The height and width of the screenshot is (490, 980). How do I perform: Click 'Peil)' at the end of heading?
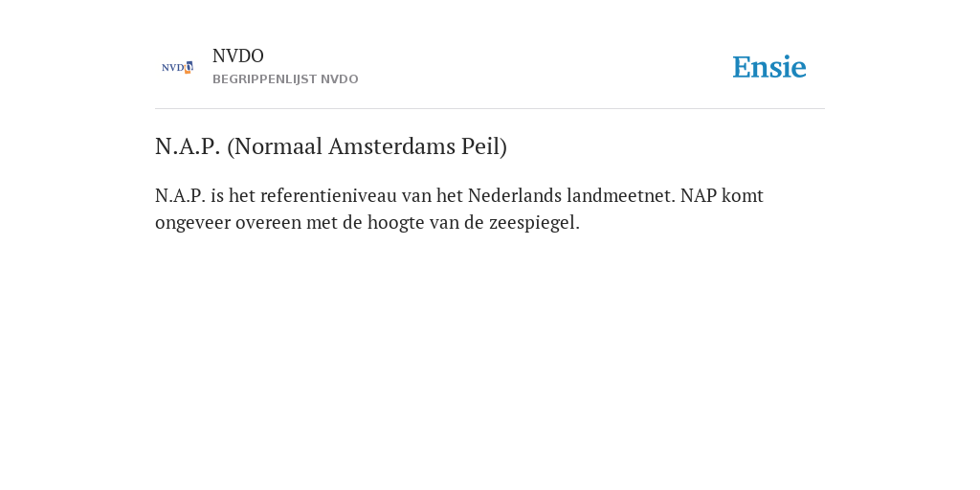tap(484, 146)
